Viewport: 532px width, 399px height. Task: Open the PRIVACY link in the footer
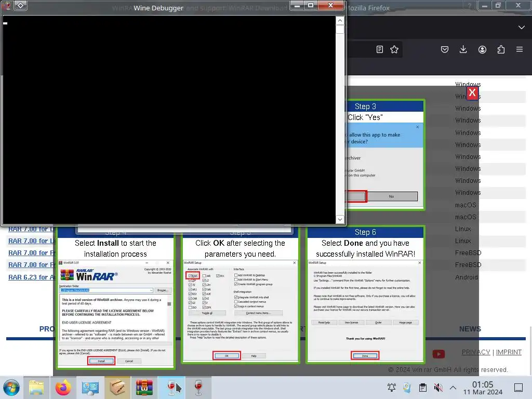(476, 352)
